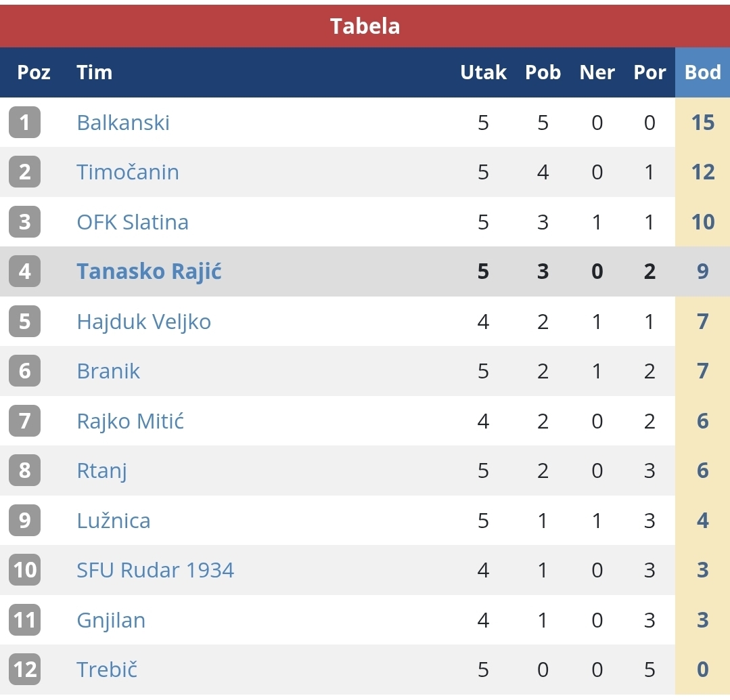Select the OFK Slatina team
Viewport: 730px width, 700px height.
coord(133,222)
